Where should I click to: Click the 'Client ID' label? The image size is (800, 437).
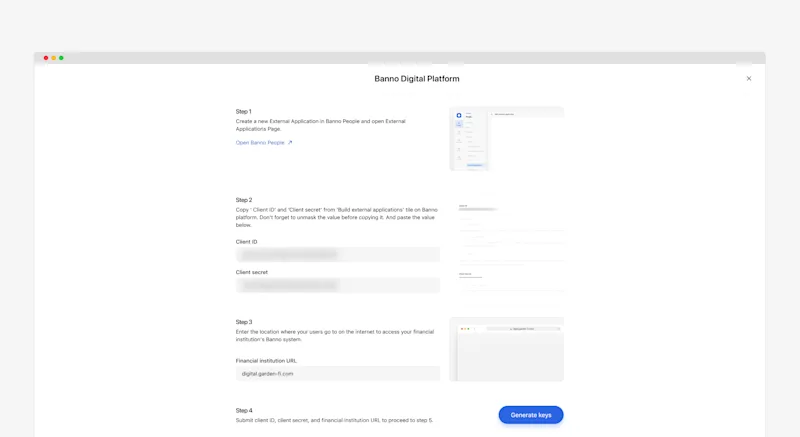pyautogui.click(x=246, y=242)
